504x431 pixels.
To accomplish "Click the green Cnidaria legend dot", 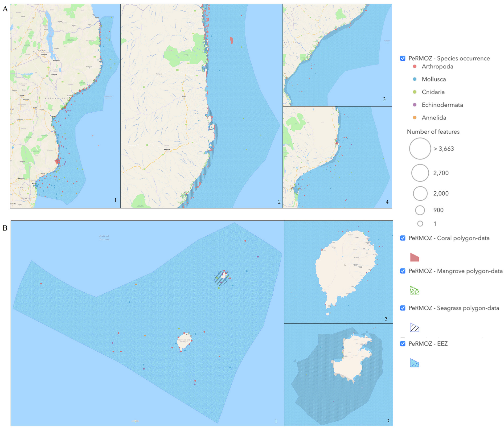I will pyautogui.click(x=415, y=92).
